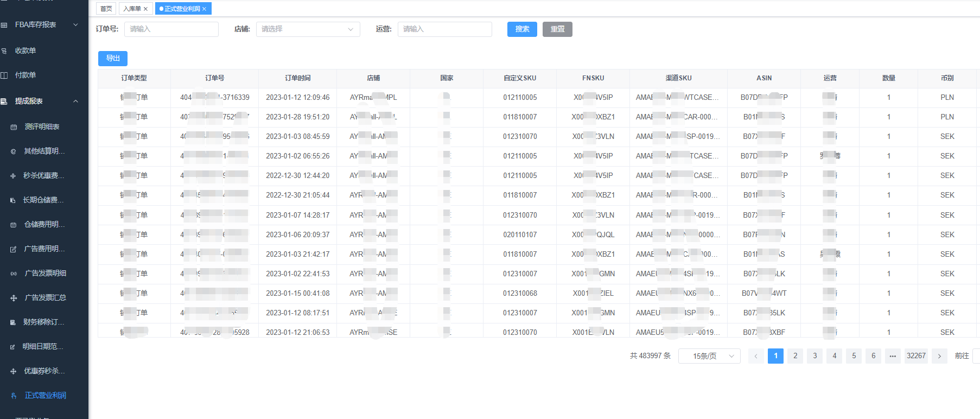Open the 15条/页 page size dropdown

pos(709,356)
